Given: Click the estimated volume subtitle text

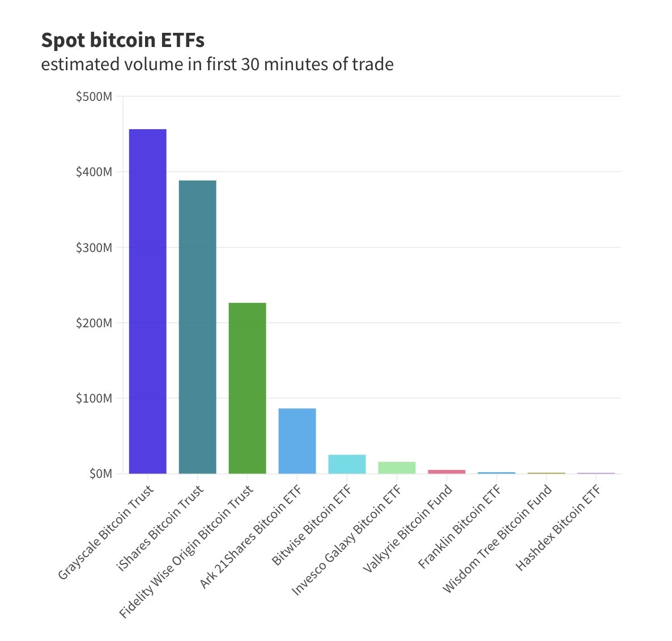Looking at the screenshot, I should [217, 65].
